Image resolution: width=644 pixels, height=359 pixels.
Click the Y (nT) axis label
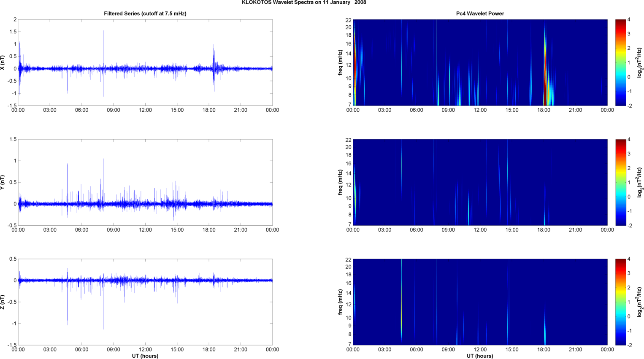(x=3, y=182)
